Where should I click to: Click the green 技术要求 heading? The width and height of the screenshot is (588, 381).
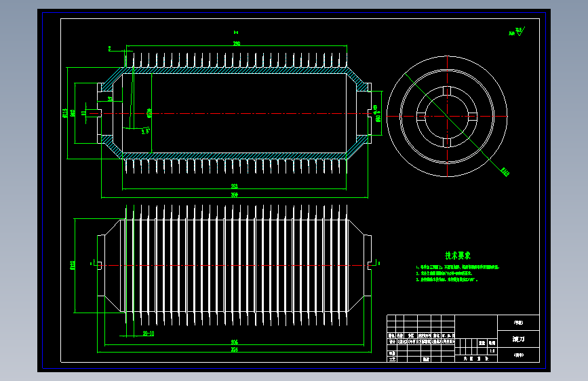pos(458,256)
